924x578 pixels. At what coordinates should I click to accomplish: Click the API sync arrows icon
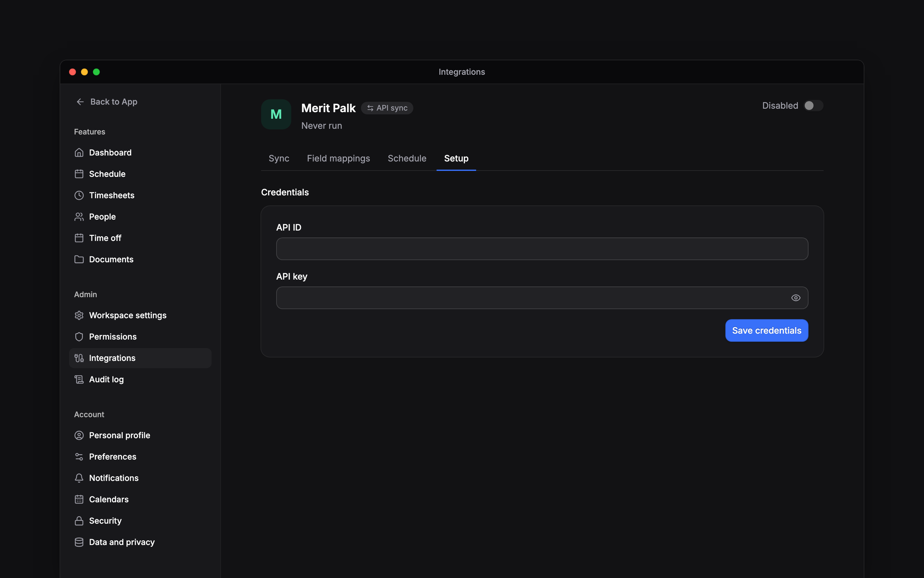pyautogui.click(x=370, y=108)
